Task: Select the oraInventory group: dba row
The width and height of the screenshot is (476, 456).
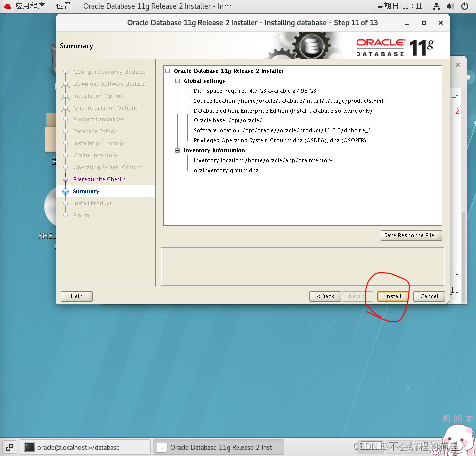Action: click(x=226, y=170)
